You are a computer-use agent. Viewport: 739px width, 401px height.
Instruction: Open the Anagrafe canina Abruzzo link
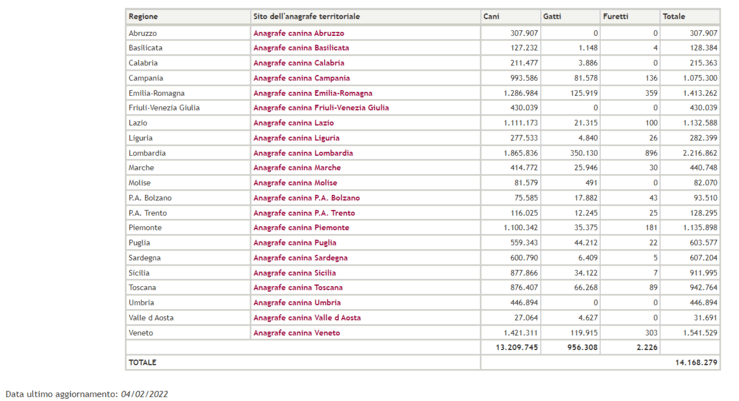[x=298, y=33]
